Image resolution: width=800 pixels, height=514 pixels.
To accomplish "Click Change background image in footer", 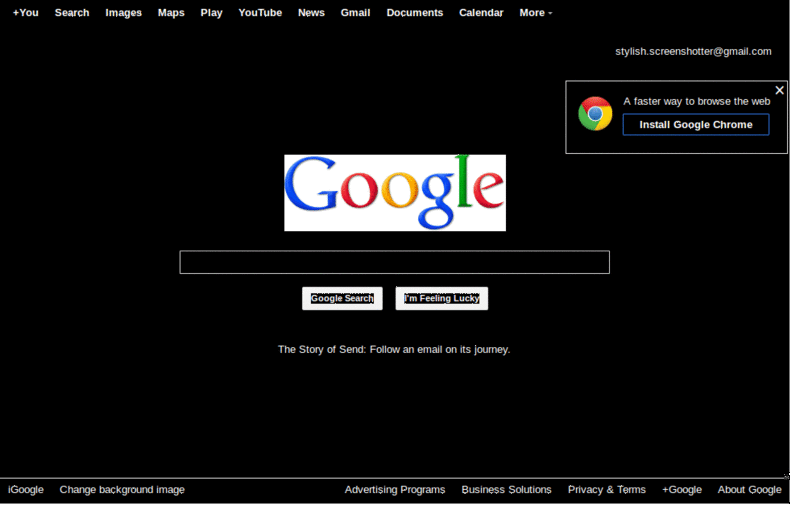I will click(122, 490).
